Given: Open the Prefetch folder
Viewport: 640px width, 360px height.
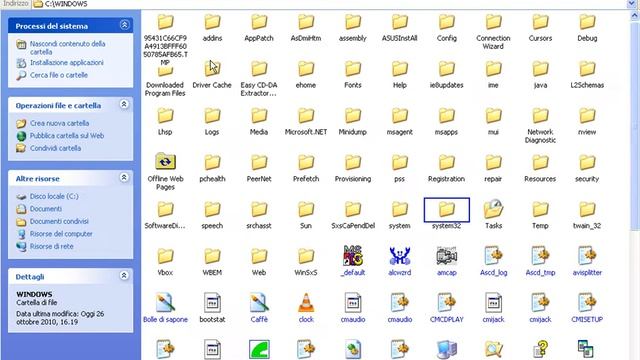Looking at the screenshot, I should [306, 163].
